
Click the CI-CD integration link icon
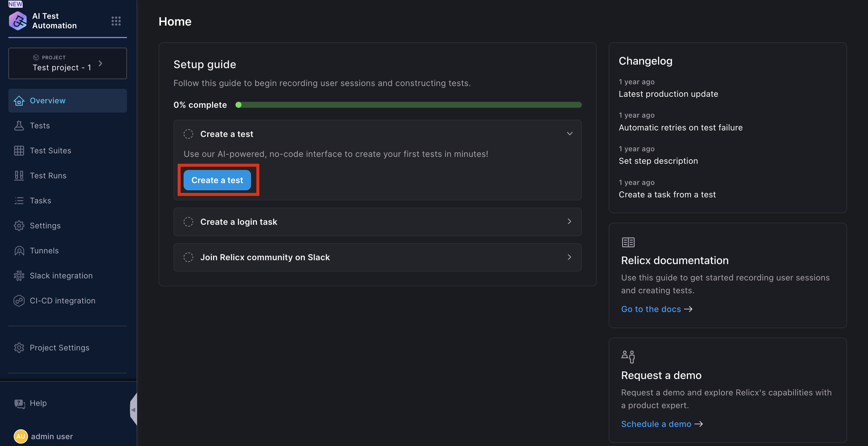(x=19, y=301)
